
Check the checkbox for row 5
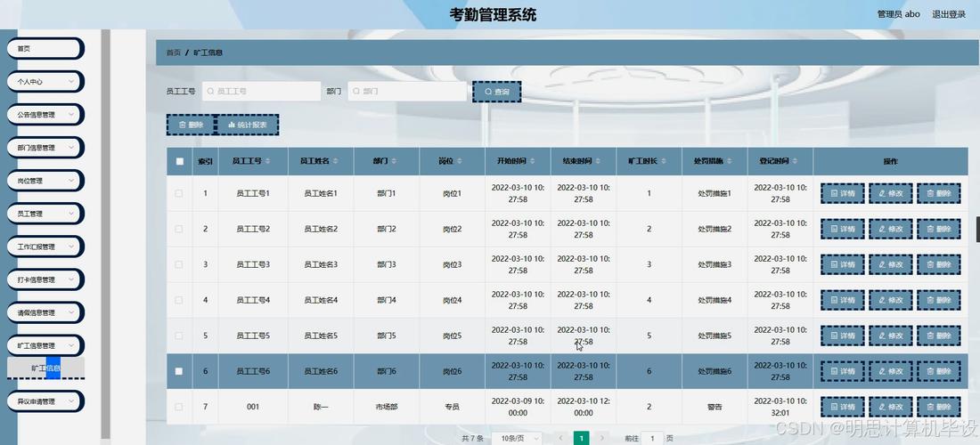[x=179, y=336]
